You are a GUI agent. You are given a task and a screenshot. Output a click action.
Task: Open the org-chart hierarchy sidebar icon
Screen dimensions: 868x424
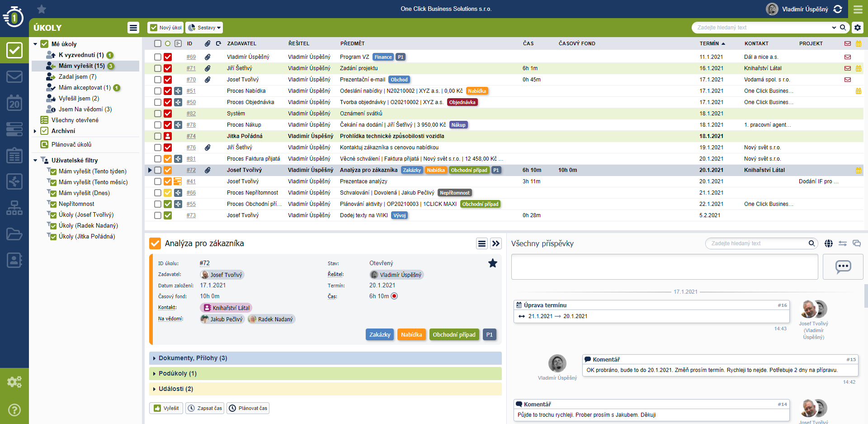[x=14, y=208]
